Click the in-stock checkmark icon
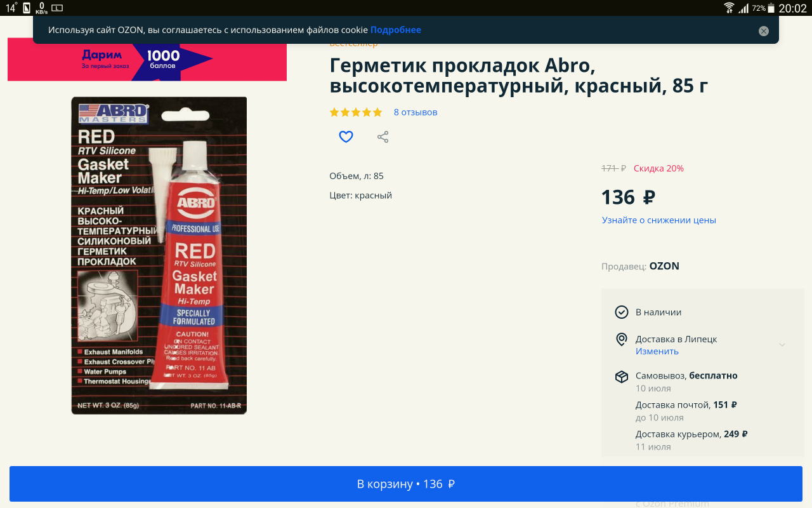The width and height of the screenshot is (812, 508). pyautogui.click(x=622, y=312)
